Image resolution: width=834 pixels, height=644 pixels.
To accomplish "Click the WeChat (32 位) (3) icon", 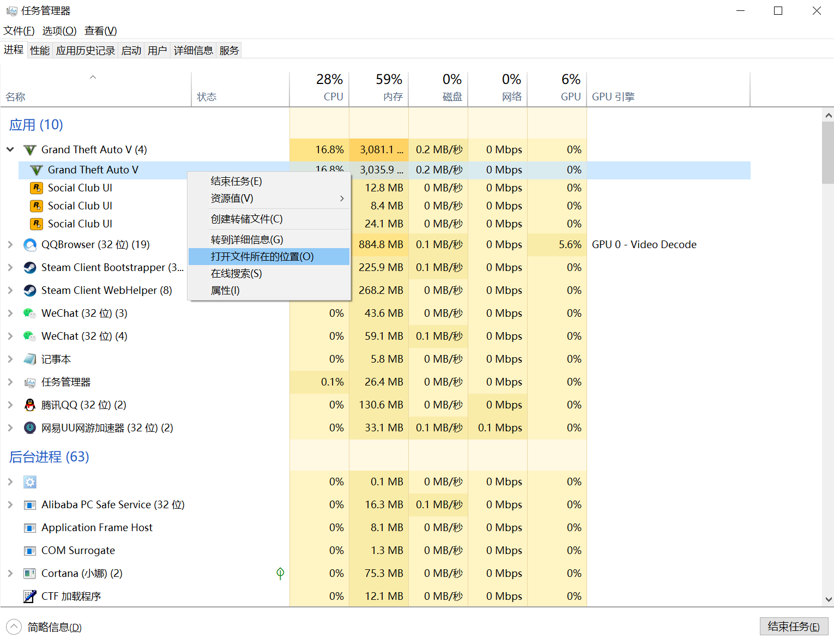I will [x=30, y=314].
